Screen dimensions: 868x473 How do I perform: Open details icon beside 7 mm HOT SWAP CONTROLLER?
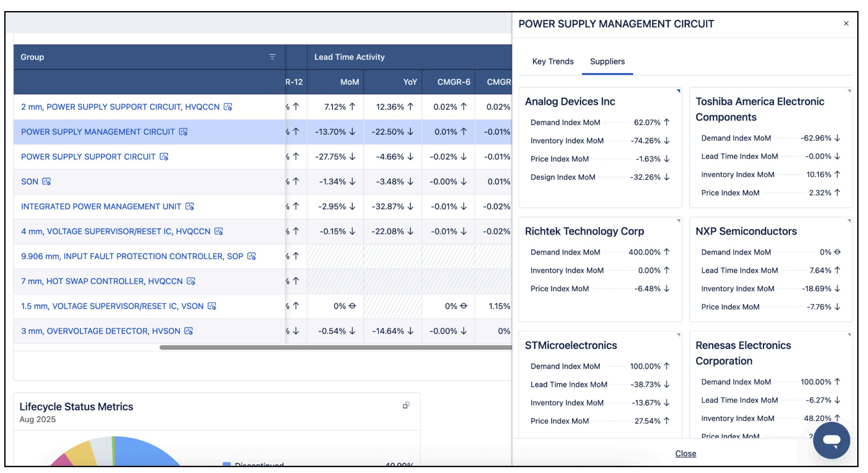(x=191, y=281)
